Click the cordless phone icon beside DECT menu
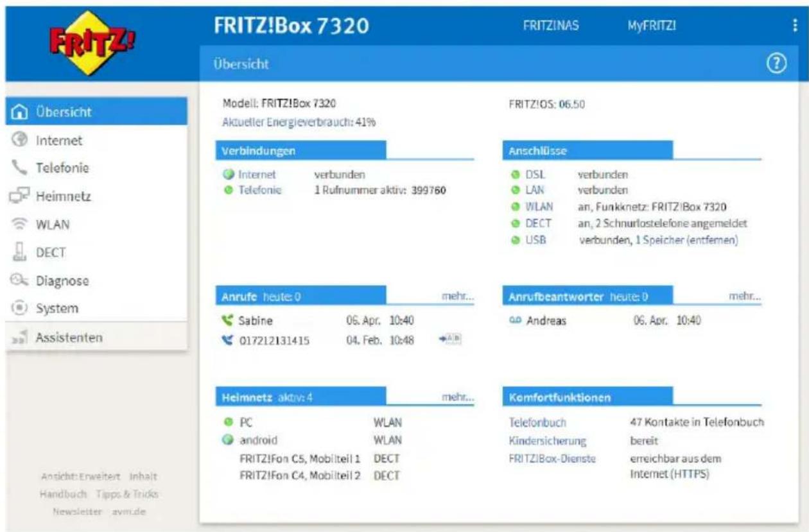 click(x=19, y=252)
